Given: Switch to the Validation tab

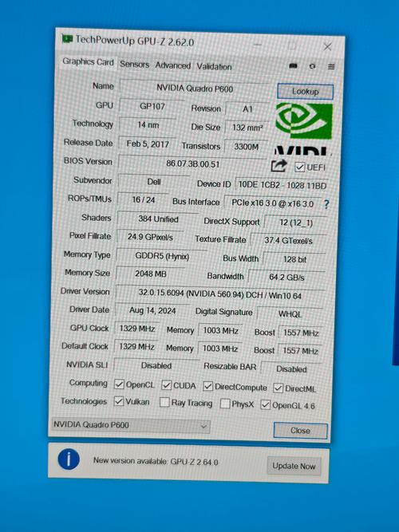Looking at the screenshot, I should [214, 66].
